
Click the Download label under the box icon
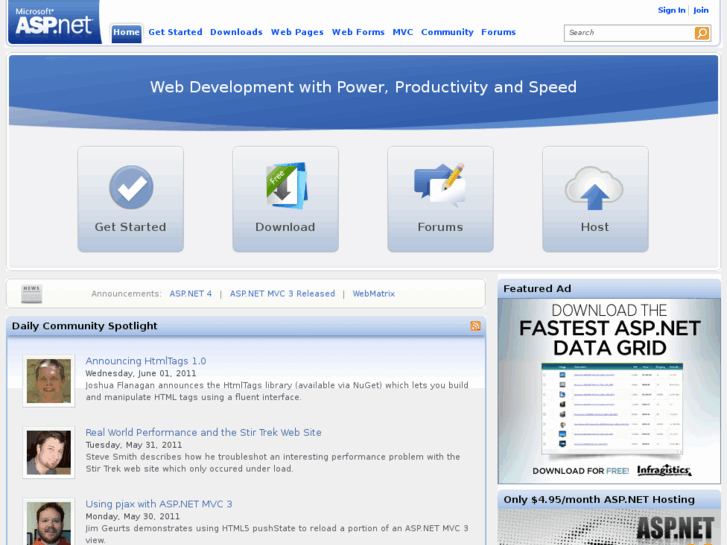click(x=285, y=227)
